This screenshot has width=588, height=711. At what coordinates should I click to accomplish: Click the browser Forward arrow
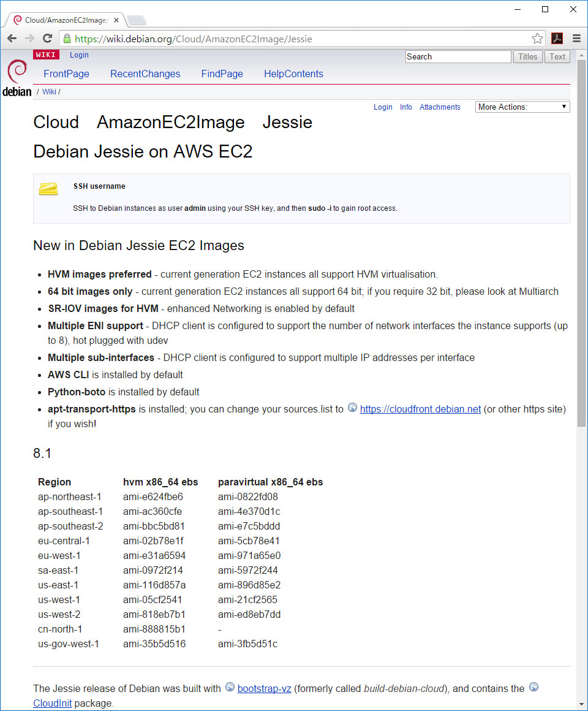click(30, 39)
